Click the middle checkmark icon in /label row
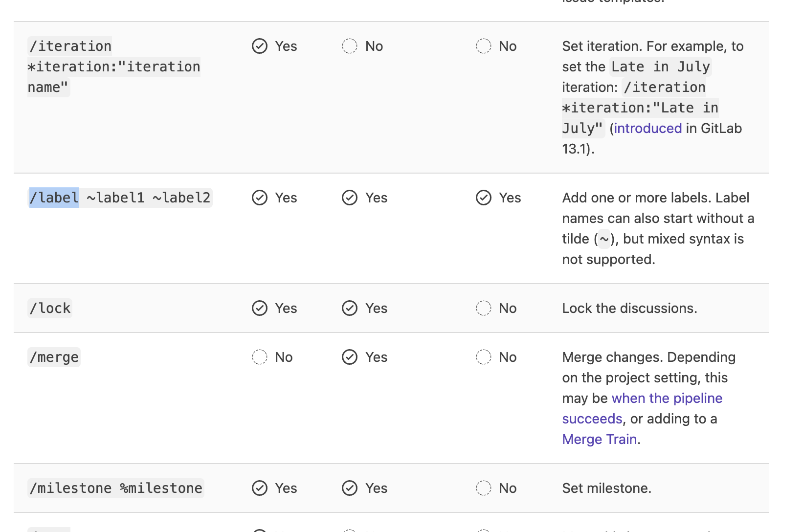This screenshot has width=803, height=532. (x=350, y=198)
